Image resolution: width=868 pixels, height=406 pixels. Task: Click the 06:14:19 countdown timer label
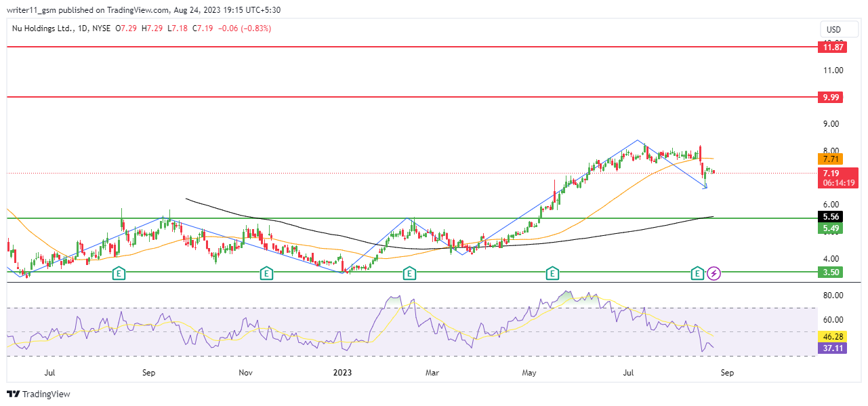point(838,182)
